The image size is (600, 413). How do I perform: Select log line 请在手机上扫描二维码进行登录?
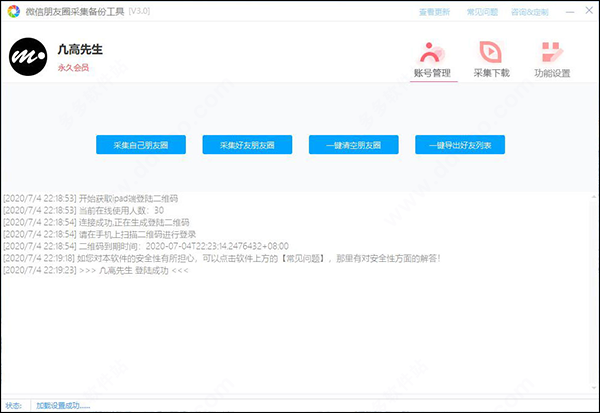99,234
